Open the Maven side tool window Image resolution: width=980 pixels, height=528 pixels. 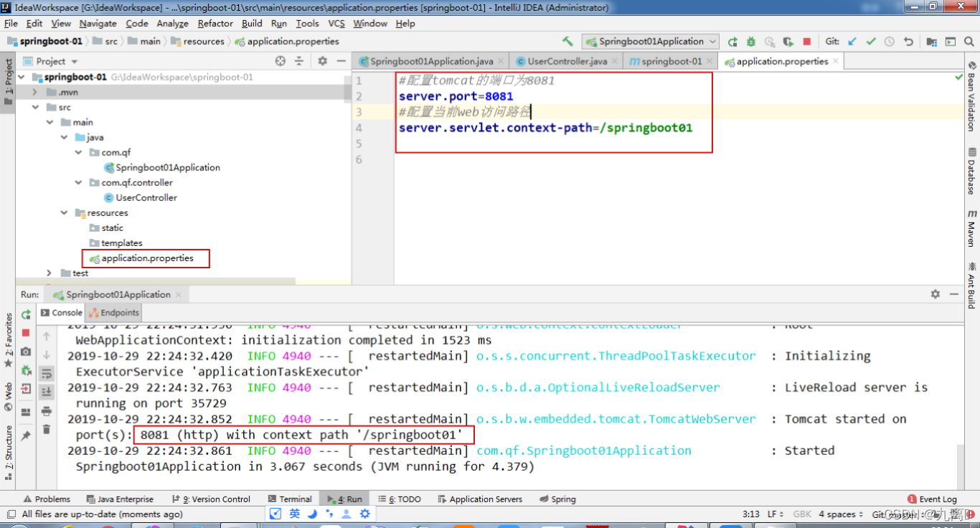972,228
